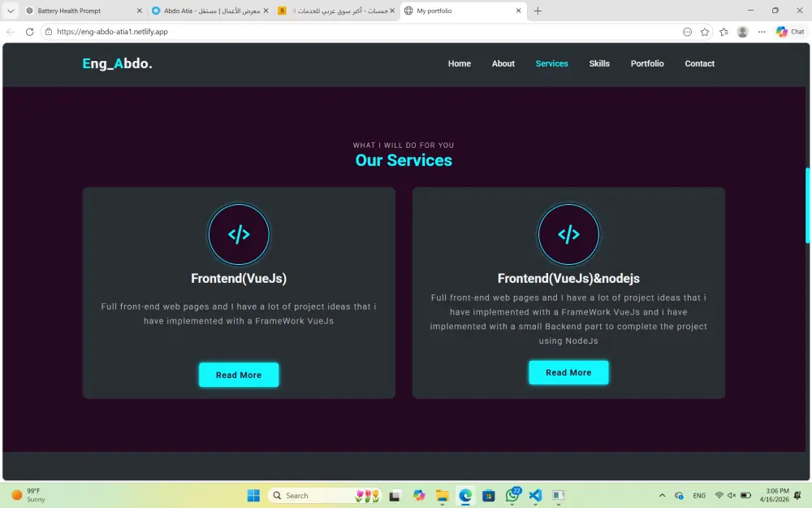Click the Edge icon on the taskbar
Viewport: 812px width, 508px height.
465,496
